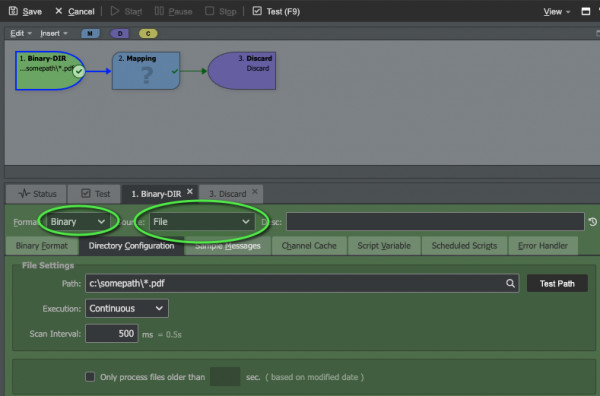Click the Scan Interval field showing 500
Screen dimensions: 600x396
(x=111, y=334)
